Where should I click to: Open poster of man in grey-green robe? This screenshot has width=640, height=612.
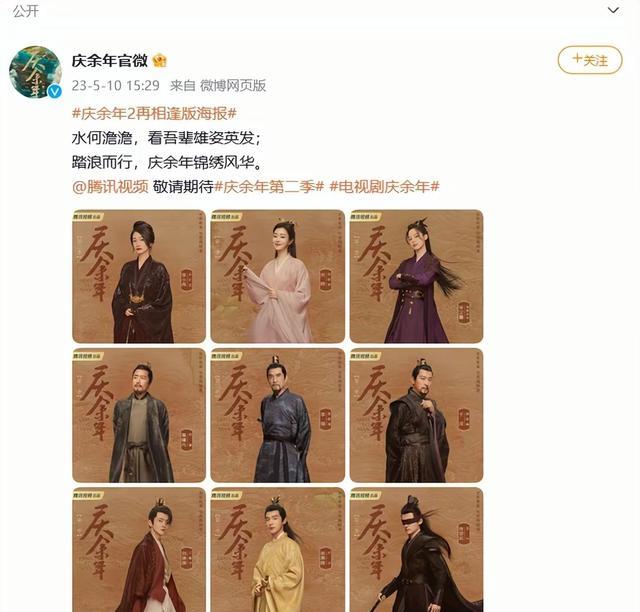139,415
